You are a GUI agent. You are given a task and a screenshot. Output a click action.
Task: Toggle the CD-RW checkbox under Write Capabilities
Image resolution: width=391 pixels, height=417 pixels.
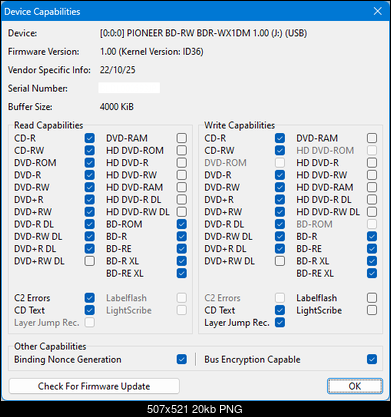pos(280,150)
